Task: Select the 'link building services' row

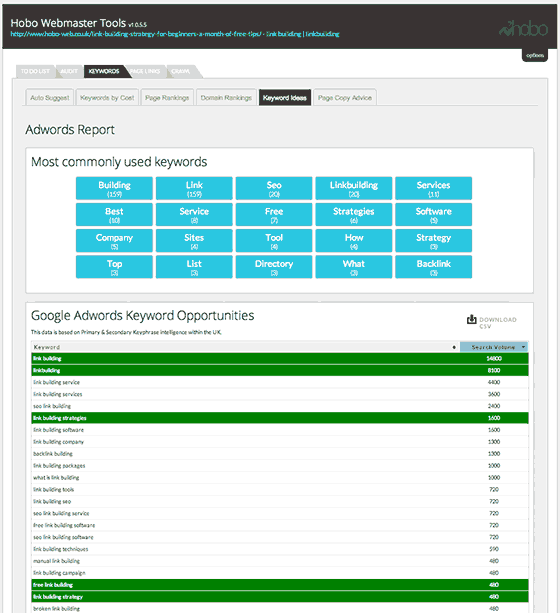Action: (x=280, y=394)
